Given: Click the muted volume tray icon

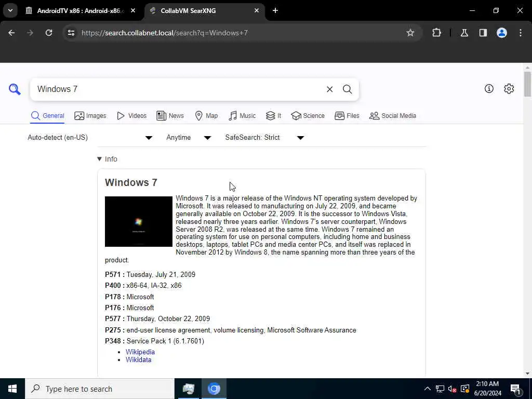Looking at the screenshot, I should coord(452,389).
